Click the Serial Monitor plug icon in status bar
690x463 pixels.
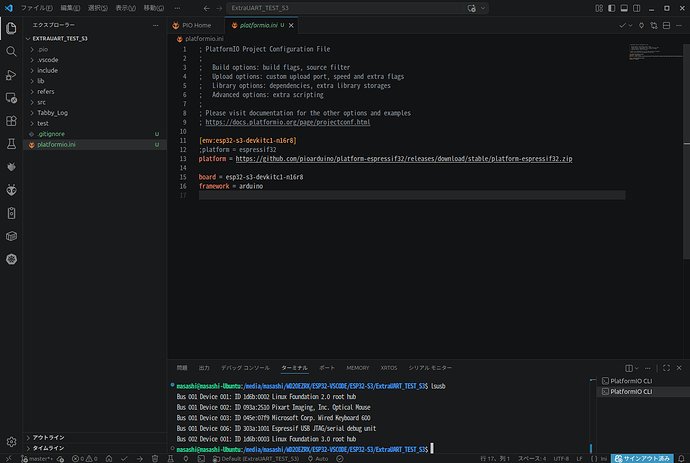[x=186, y=459]
